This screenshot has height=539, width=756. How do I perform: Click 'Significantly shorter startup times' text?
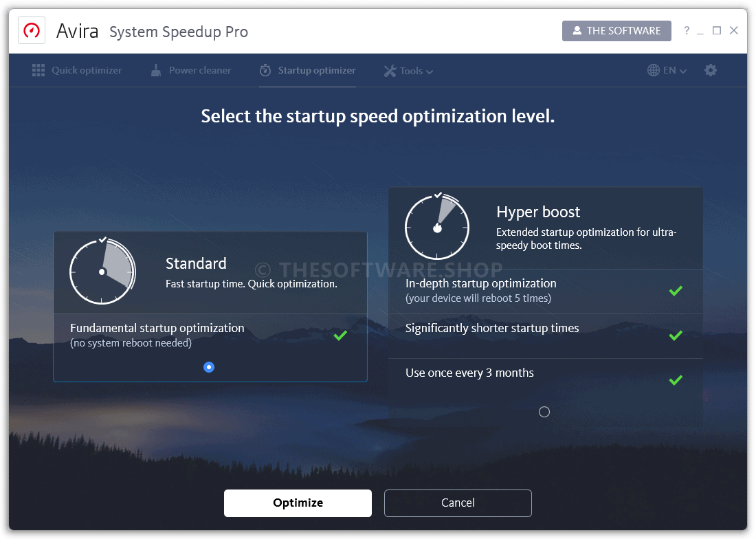click(492, 329)
